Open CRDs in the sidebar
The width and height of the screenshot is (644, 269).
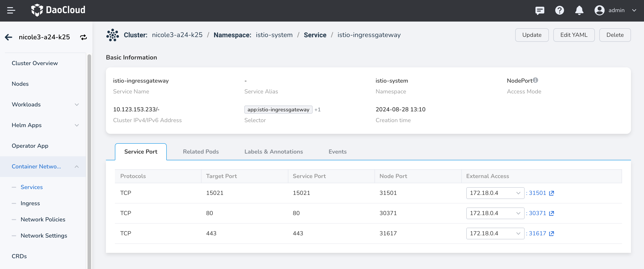pyautogui.click(x=19, y=256)
